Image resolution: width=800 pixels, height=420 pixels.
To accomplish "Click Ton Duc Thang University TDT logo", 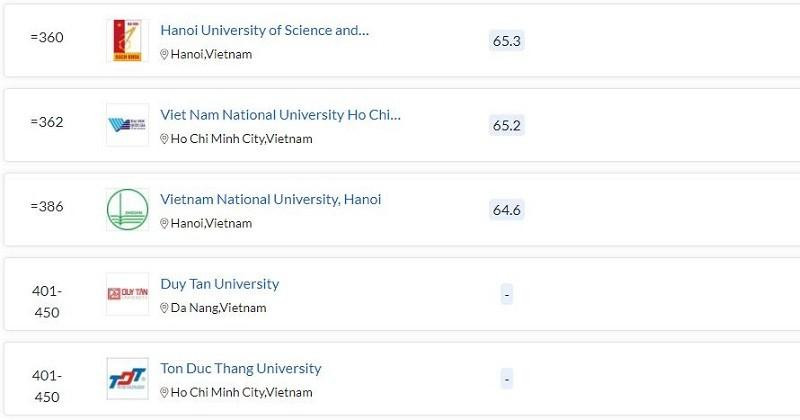I will (x=127, y=379).
